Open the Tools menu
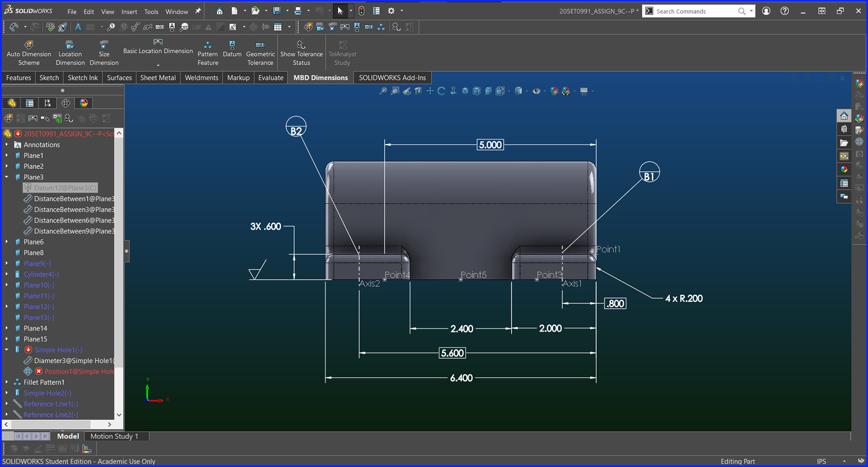Image resolution: width=868 pixels, height=467 pixels. coord(151,12)
